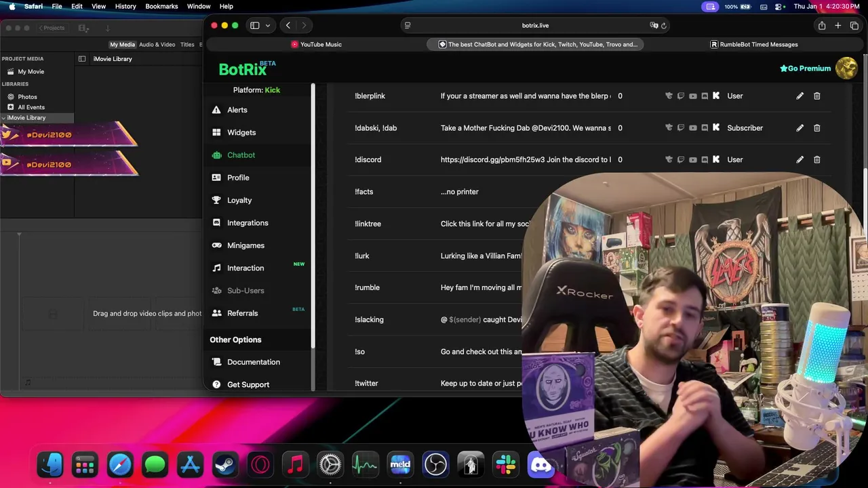Open the Profile section
This screenshot has width=868, height=488.
coord(238,178)
